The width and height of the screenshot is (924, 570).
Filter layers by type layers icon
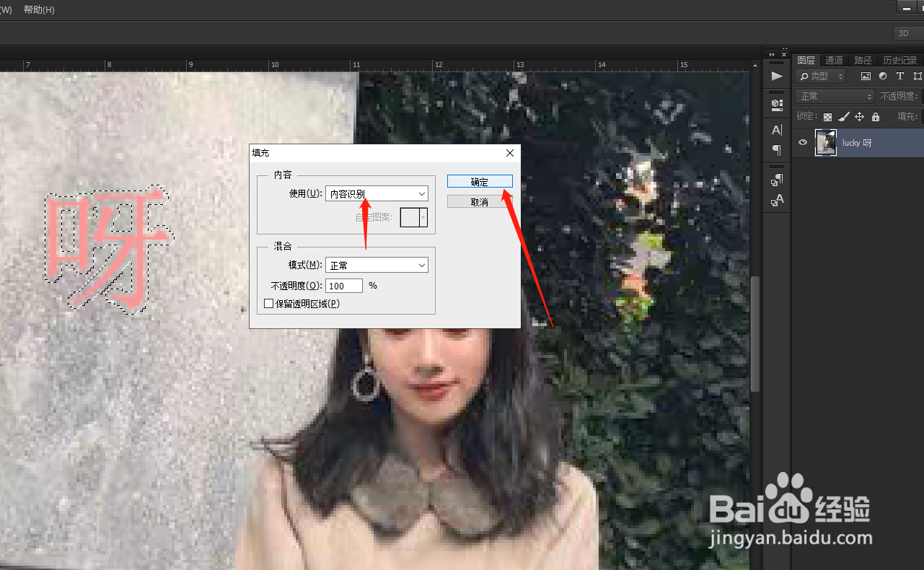[900, 76]
